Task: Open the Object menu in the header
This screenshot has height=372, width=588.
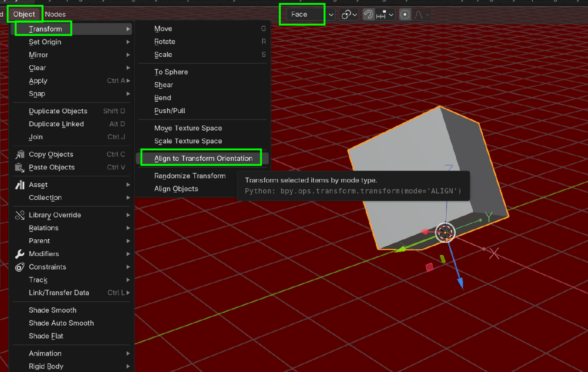Action: [24, 14]
